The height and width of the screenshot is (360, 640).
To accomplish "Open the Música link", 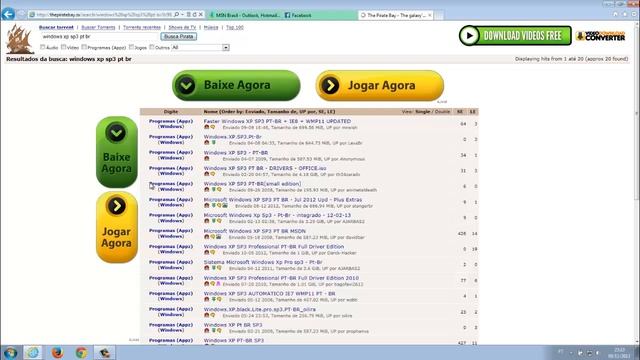I will 211,27.
